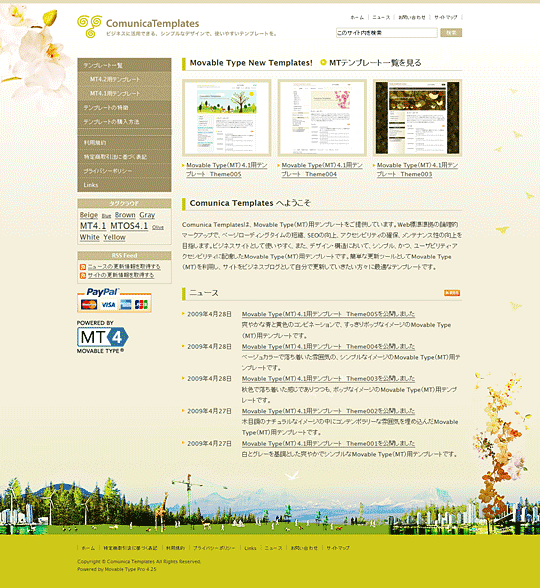Open プライバシーポリシー in the sidebar menu
The image size is (540, 588).
coord(124,171)
